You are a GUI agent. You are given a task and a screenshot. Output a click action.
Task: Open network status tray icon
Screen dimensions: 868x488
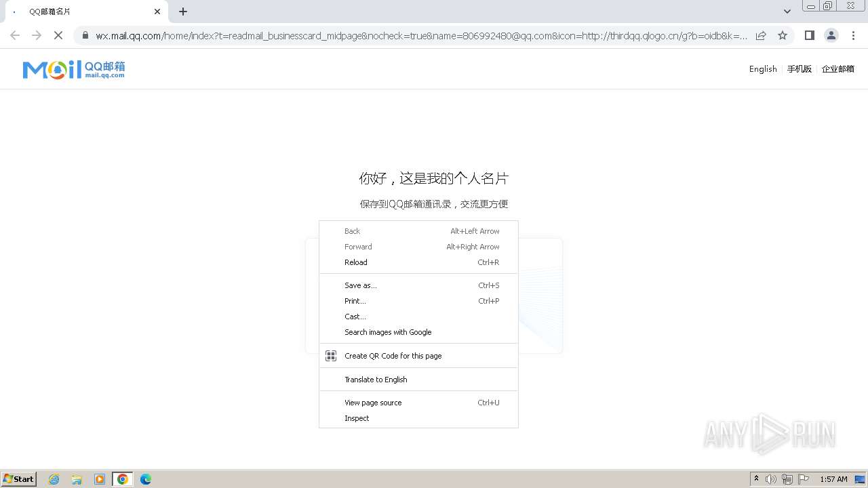coord(787,479)
